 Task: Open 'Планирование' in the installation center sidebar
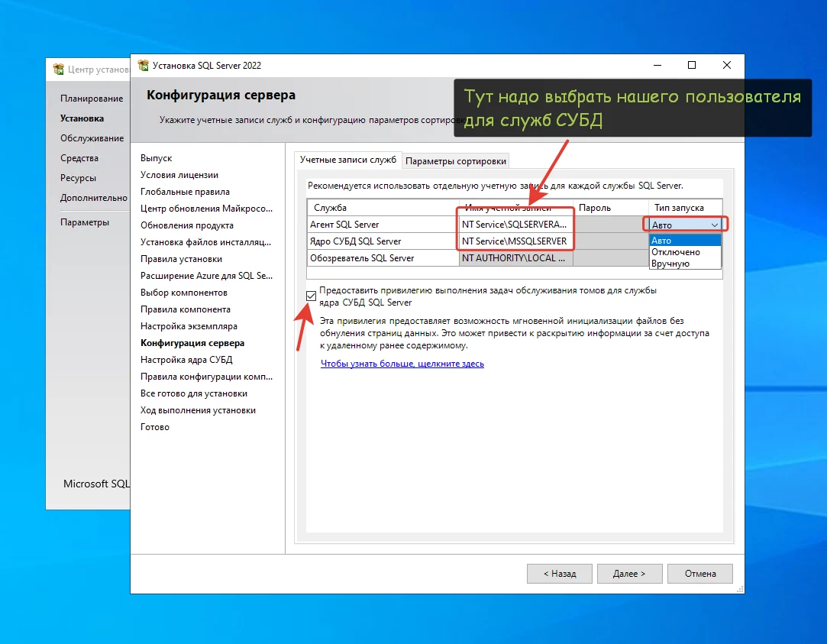[x=92, y=99]
